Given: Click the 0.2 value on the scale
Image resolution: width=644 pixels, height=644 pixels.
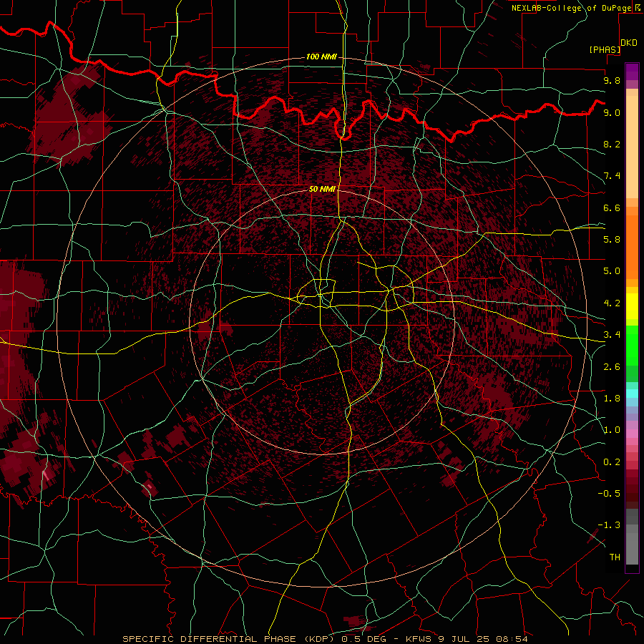Looking at the screenshot, I should (612, 462).
